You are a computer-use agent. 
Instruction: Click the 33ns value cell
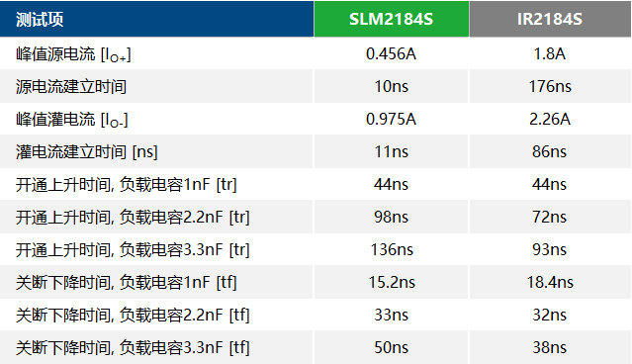[392, 315]
